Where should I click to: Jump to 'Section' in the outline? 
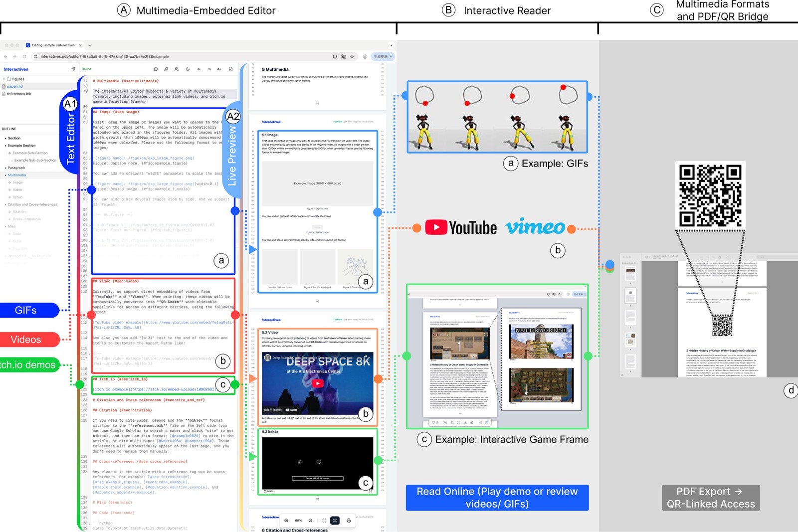(14, 138)
